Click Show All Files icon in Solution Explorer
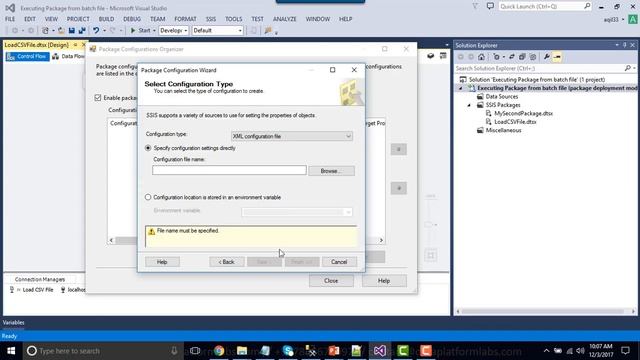 tap(533, 57)
